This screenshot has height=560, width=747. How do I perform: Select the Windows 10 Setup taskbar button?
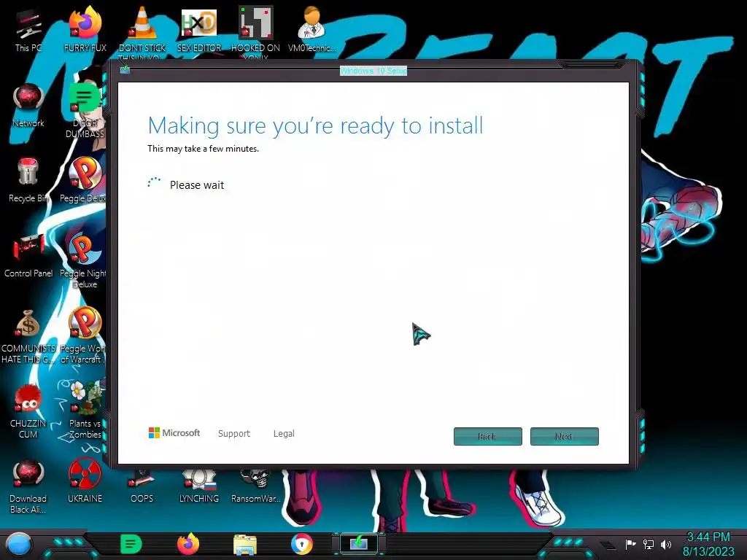coord(359,543)
